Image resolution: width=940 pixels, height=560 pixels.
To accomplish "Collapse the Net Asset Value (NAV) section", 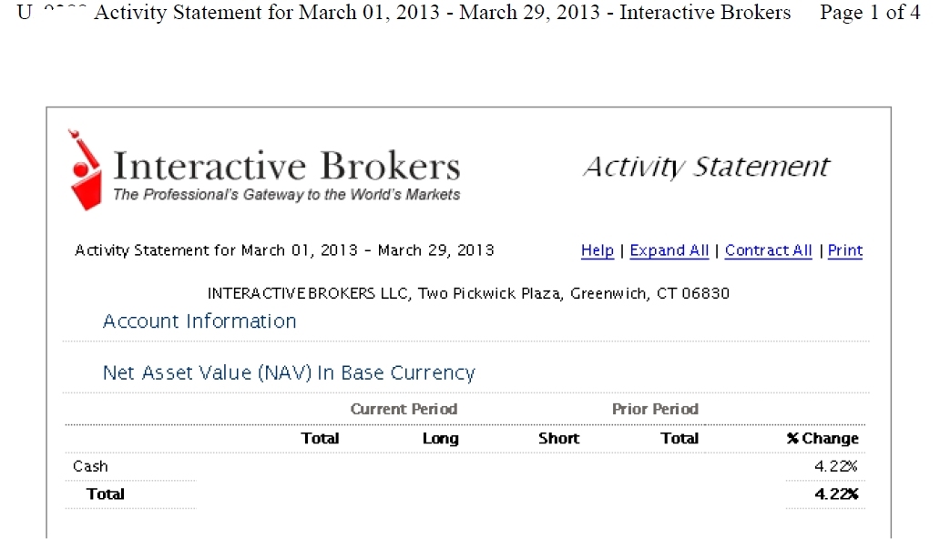I will pyautogui.click(x=289, y=373).
